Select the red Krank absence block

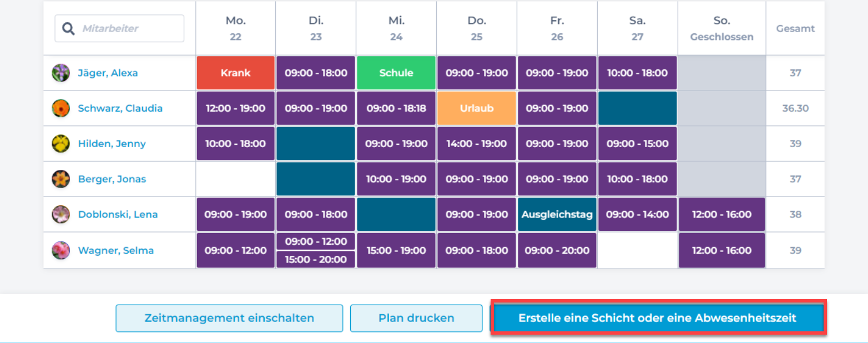[236, 73]
